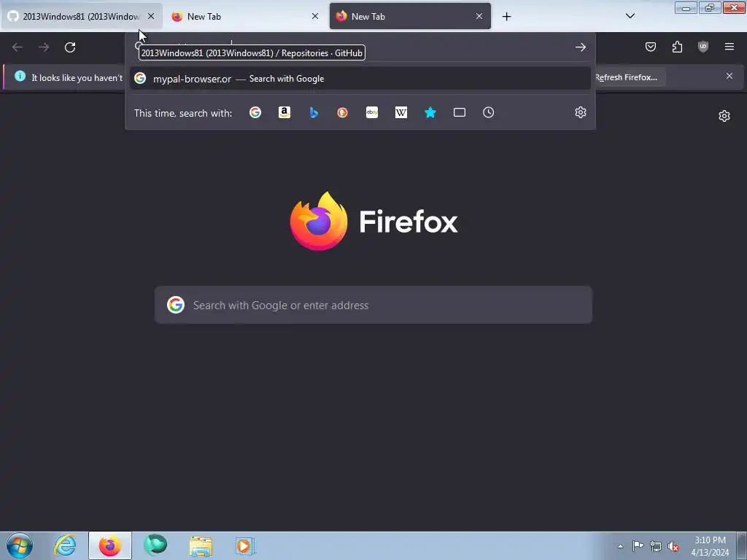747x560 pixels.
Task: Open uBlock Origin shield icon
Action: 703,47
